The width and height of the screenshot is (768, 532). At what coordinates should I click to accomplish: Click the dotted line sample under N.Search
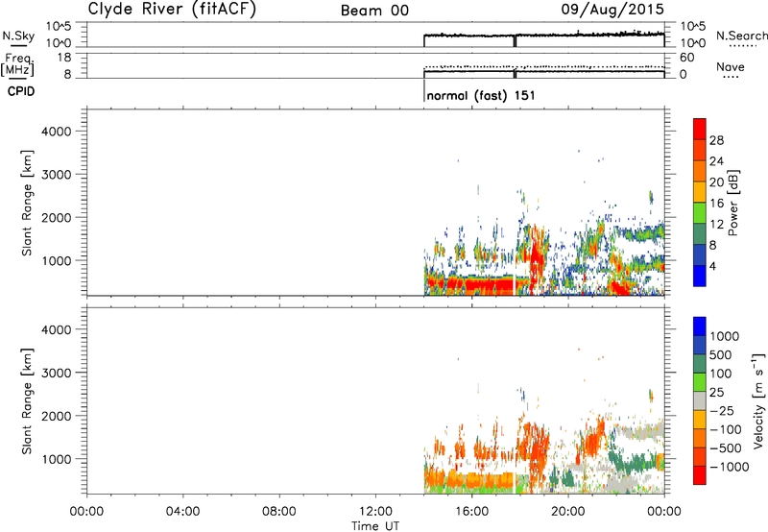[742, 46]
